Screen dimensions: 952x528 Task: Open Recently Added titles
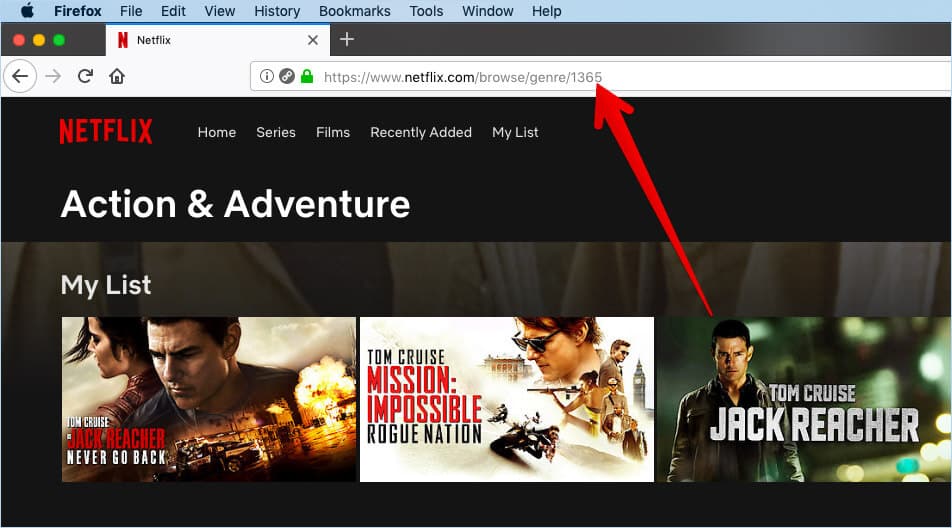click(x=421, y=132)
